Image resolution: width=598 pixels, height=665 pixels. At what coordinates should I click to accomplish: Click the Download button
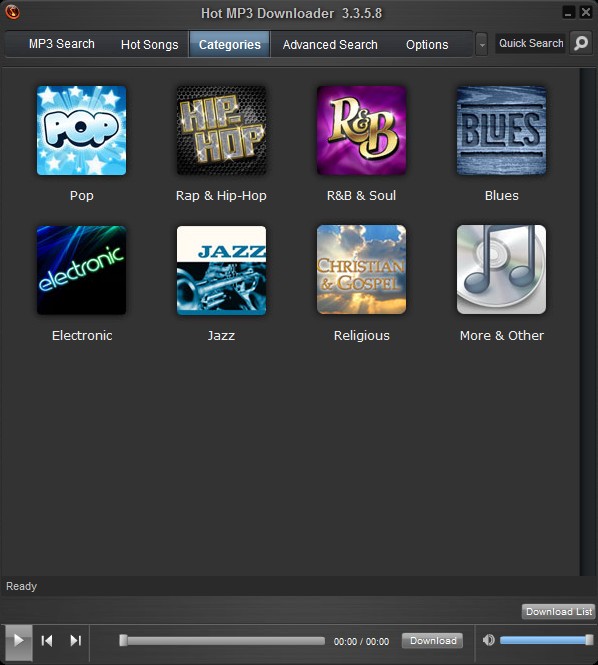tap(433, 640)
